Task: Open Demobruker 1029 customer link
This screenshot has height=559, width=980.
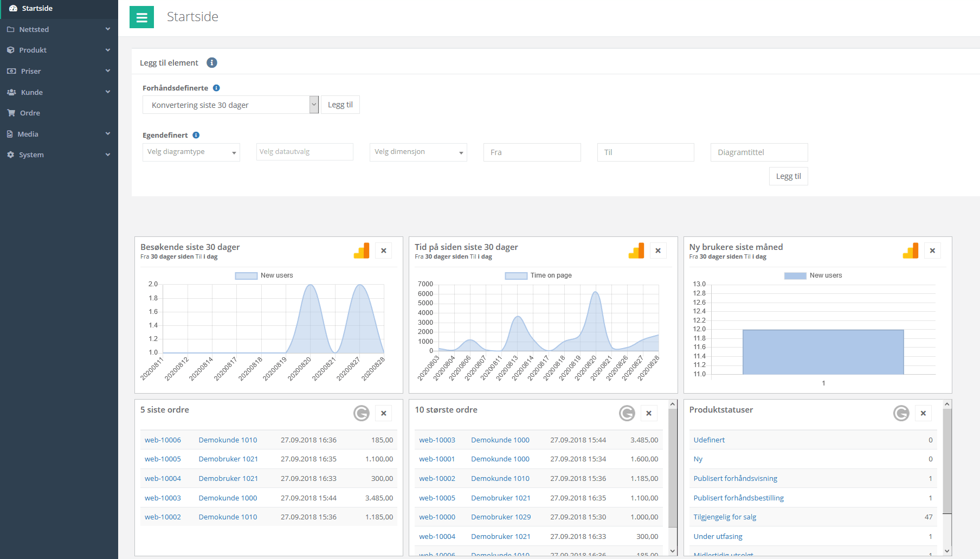Action: pos(501,517)
